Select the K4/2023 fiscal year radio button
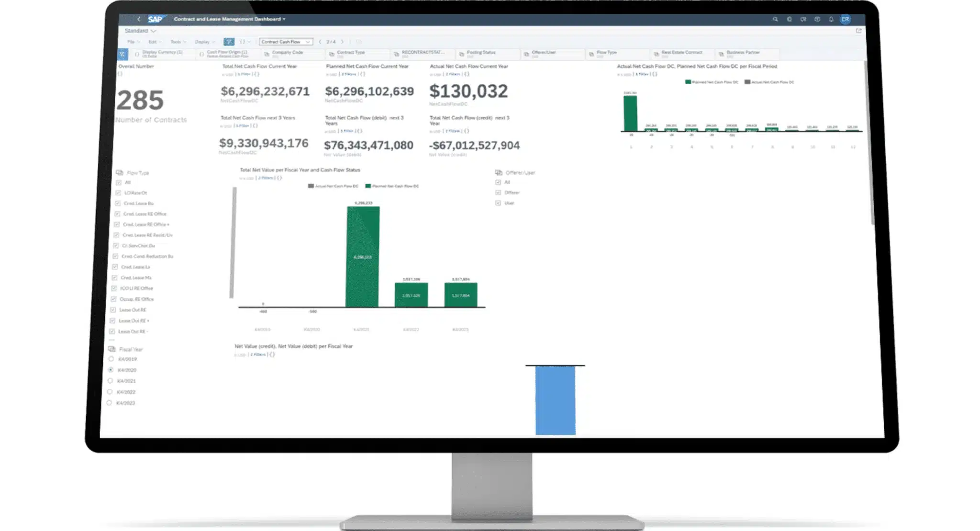 [109, 403]
